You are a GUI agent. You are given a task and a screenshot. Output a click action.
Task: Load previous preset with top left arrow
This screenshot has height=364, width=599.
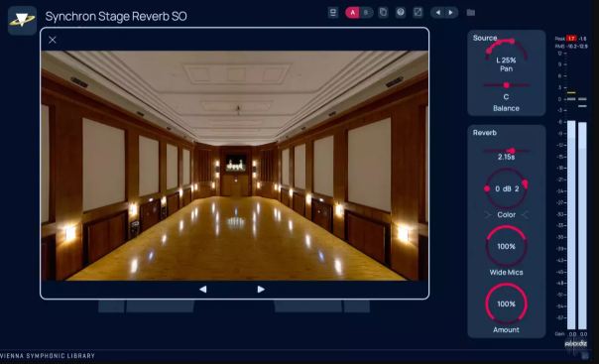point(437,13)
